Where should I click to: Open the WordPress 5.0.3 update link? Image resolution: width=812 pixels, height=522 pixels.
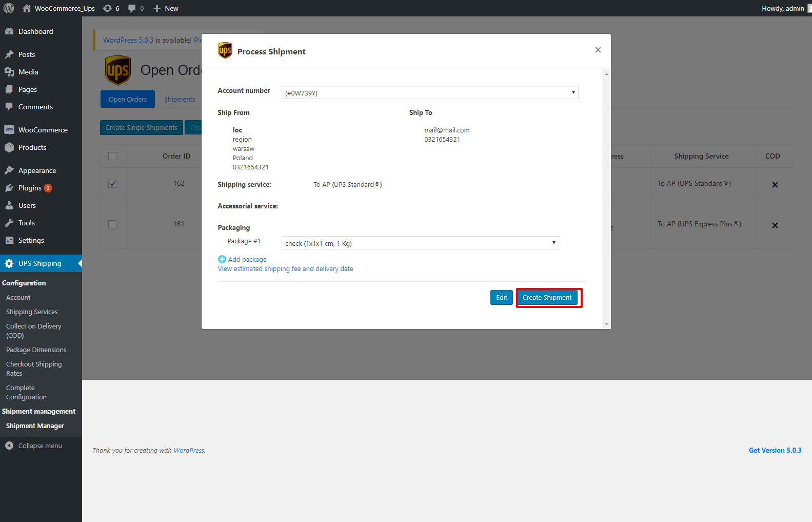[x=128, y=40]
